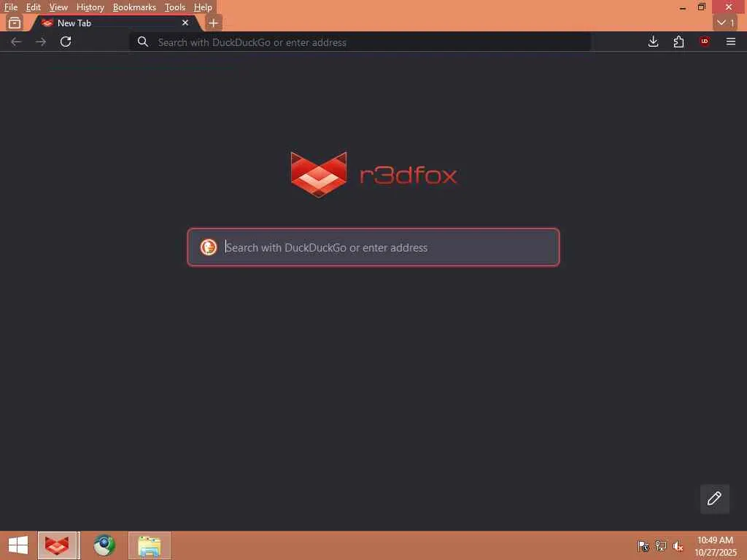Open the Downloads panel
Viewport: 747px width, 560px height.
653,42
